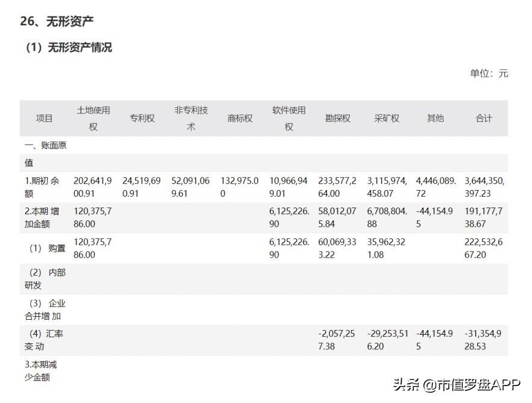Click the 勘探权 column header
This screenshot has height=403, width=532.
tap(338, 118)
